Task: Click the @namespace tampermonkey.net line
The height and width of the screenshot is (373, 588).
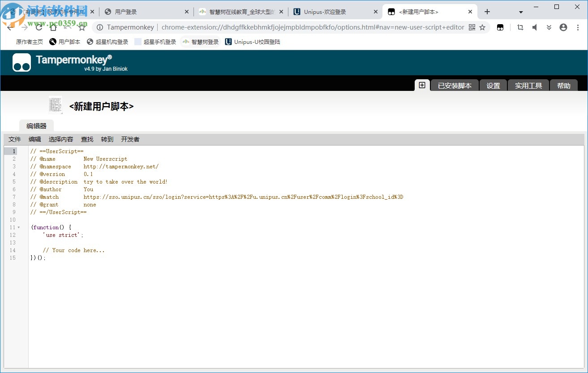Action: 94,167
